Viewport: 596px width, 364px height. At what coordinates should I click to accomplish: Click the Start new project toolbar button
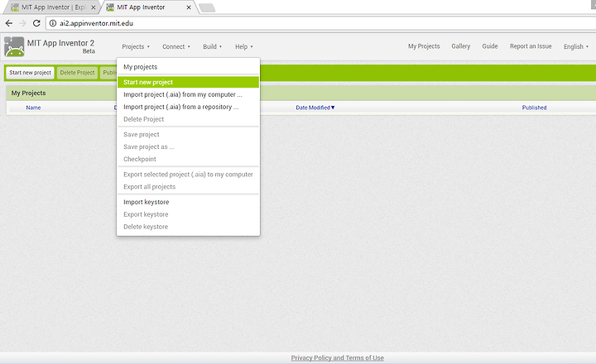(30, 73)
